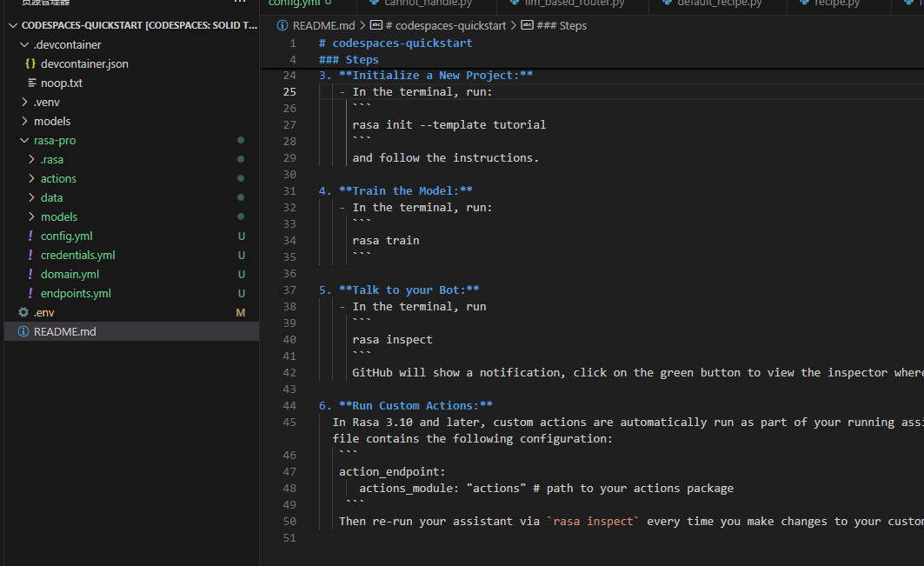
Task: Click the '# codespaces-quickstart' breadcrumb segment
Action: [446, 25]
